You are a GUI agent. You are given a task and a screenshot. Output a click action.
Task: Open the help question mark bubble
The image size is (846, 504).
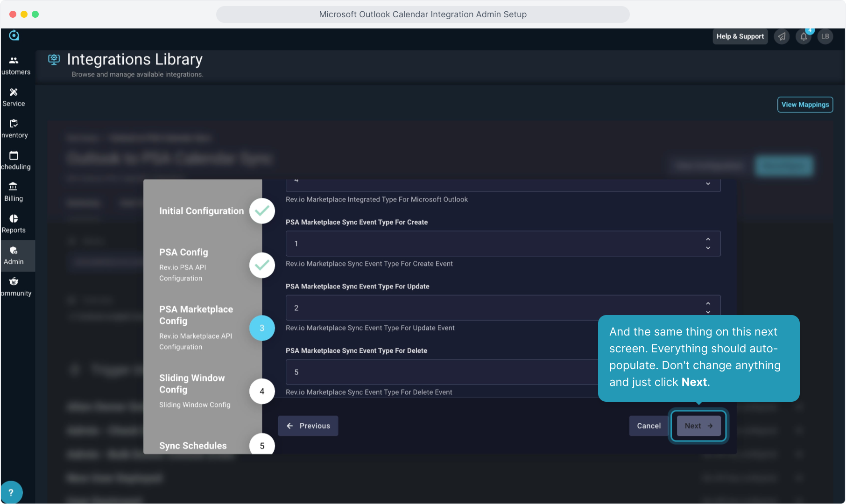tap(11, 492)
